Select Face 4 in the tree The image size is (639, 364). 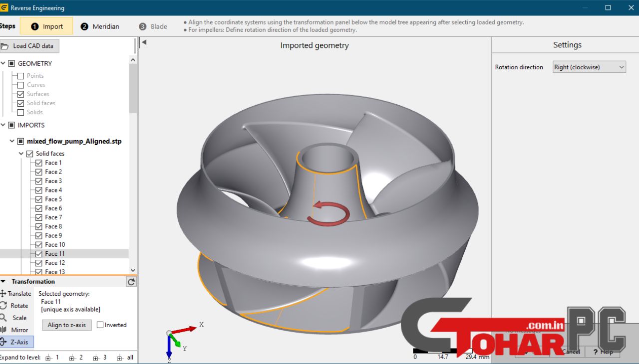click(x=53, y=190)
